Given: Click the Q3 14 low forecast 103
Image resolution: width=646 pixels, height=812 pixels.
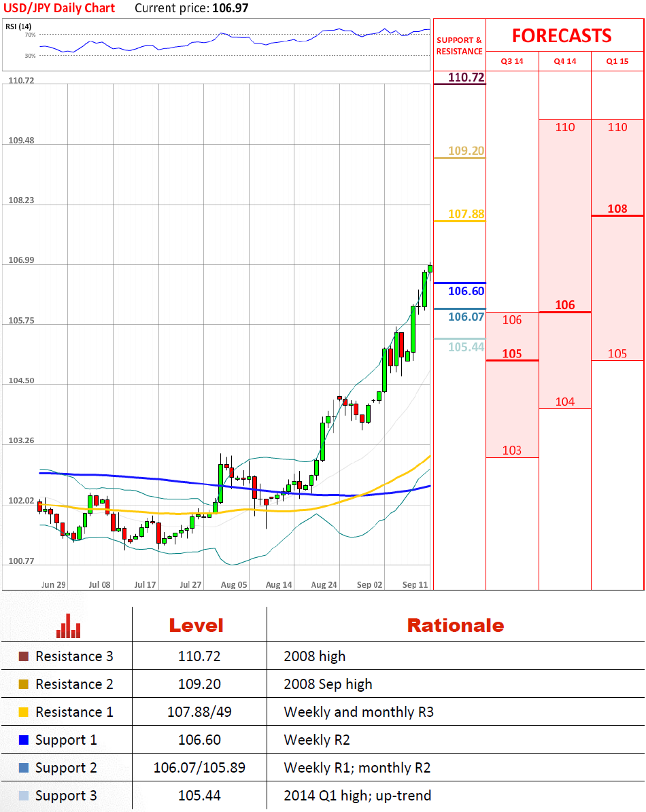Looking at the screenshot, I should pyautogui.click(x=512, y=451).
